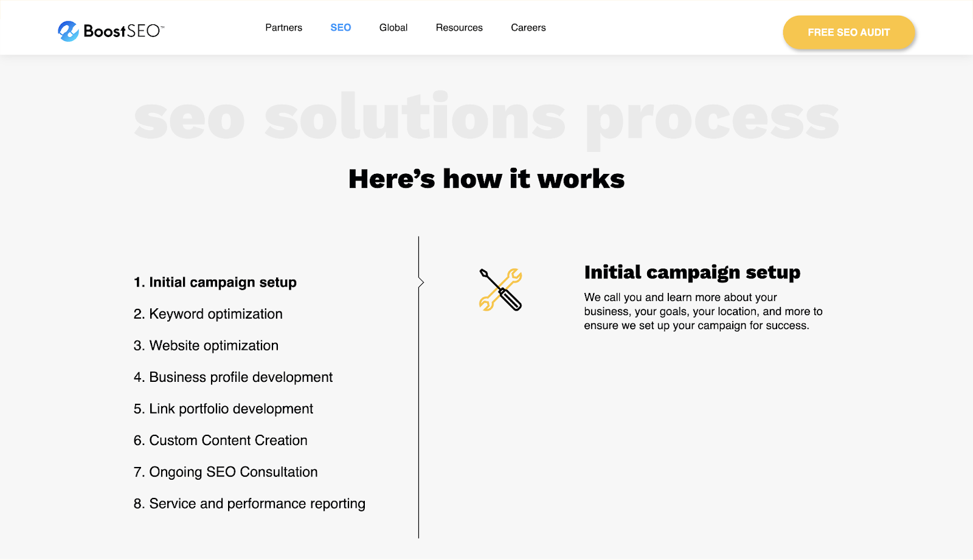Select step 4 Business profile development

(x=233, y=377)
